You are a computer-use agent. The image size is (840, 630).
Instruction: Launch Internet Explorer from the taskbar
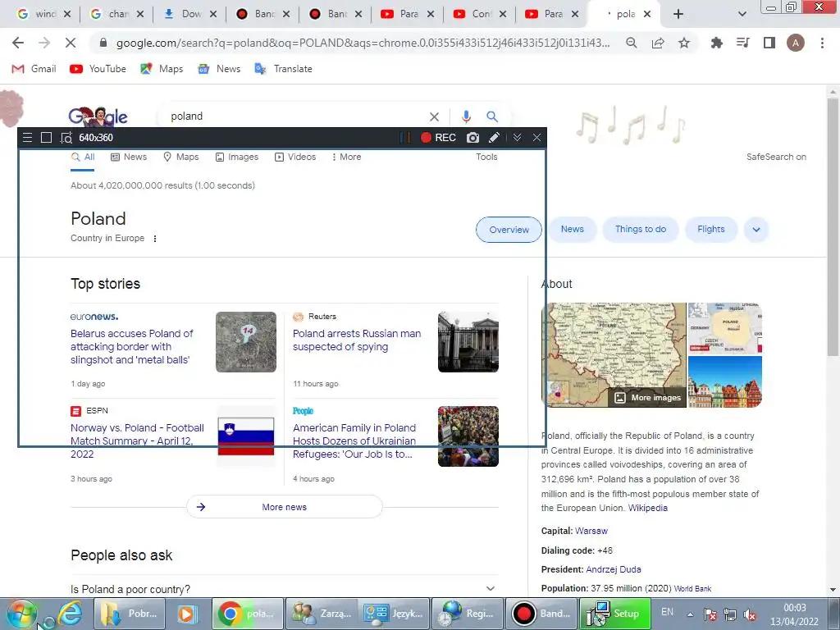coord(71,614)
